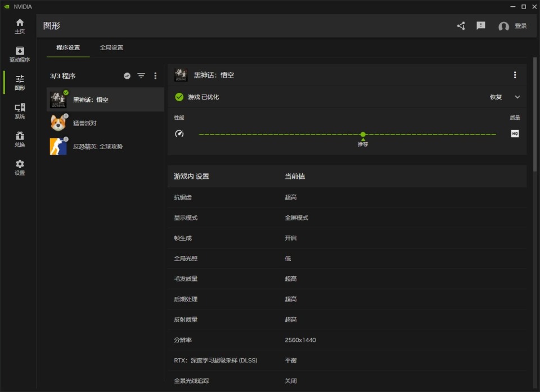Collapse the optimization panel chevron
Screen dimensions: 540x392
click(517, 97)
